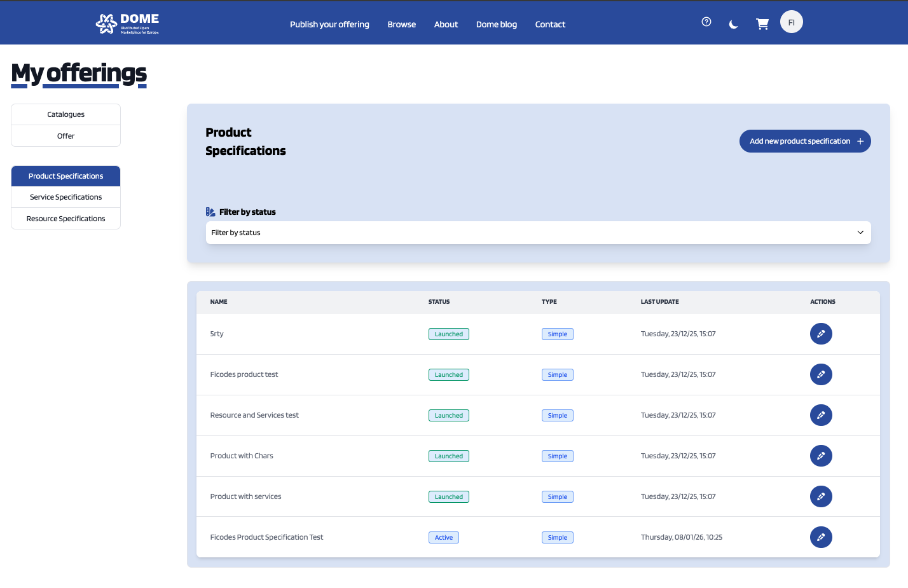Visit the Dome blog link
This screenshot has height=588, width=908.
pos(496,24)
